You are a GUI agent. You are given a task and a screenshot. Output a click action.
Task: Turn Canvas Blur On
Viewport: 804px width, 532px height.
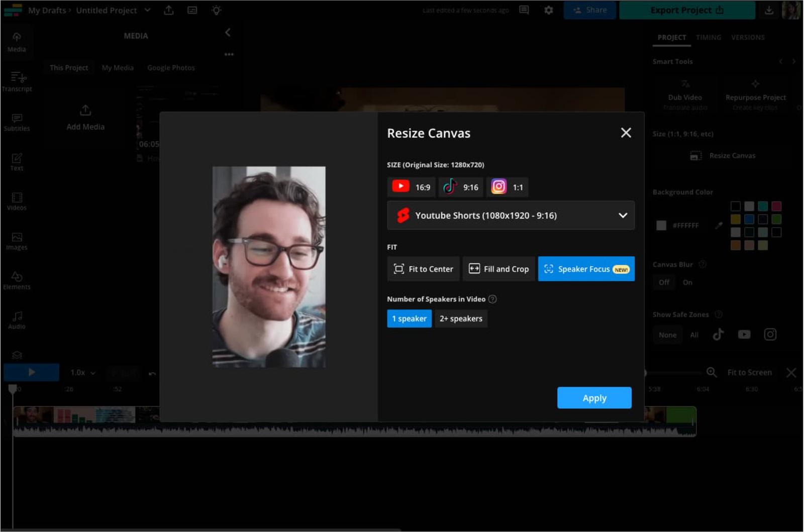click(x=687, y=282)
